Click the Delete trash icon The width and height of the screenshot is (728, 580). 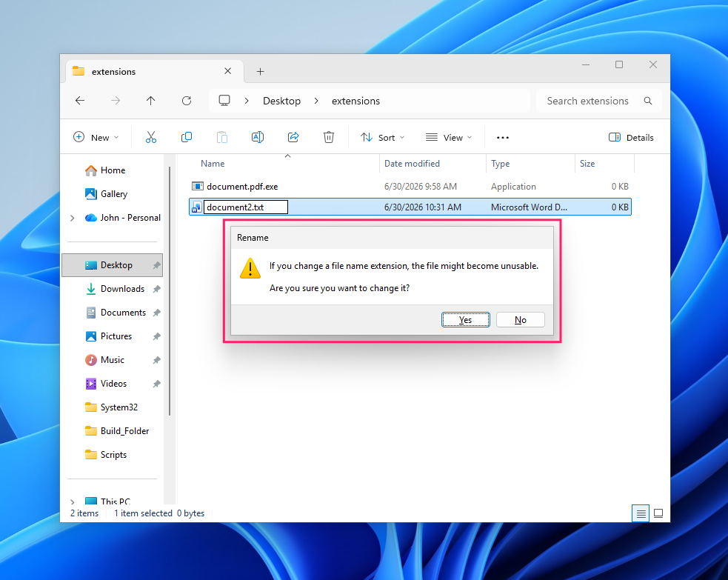pyautogui.click(x=329, y=137)
